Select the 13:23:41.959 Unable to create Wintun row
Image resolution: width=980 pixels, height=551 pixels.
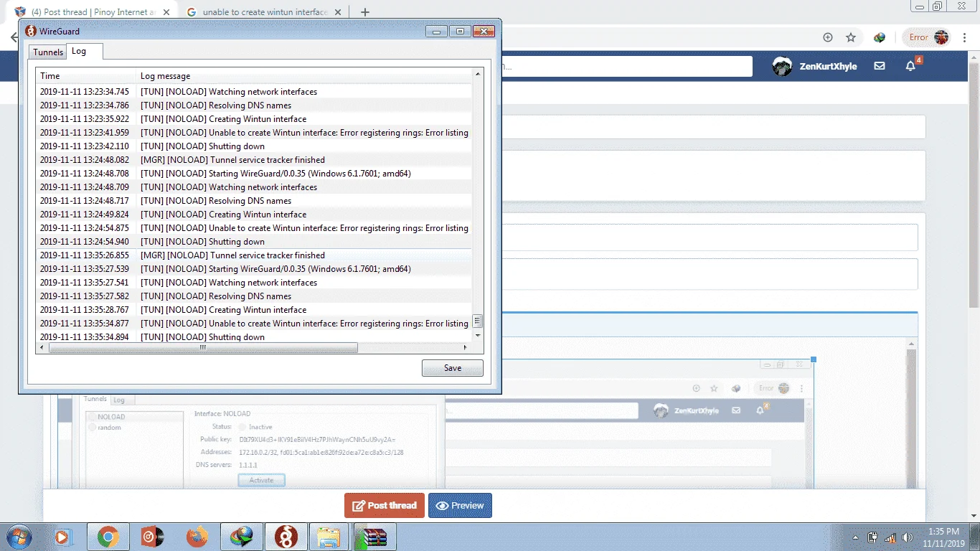click(254, 133)
